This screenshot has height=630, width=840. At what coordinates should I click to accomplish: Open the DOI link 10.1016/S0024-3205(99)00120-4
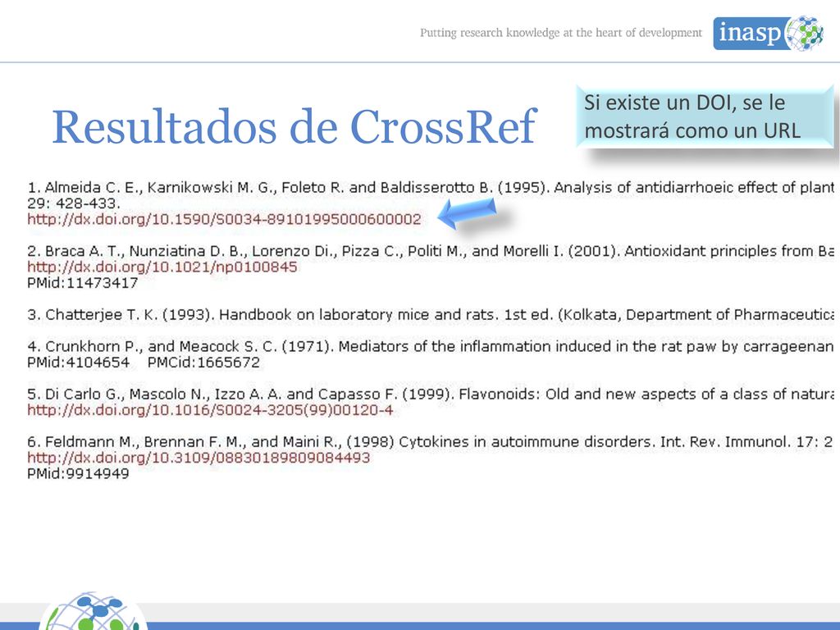210,410
